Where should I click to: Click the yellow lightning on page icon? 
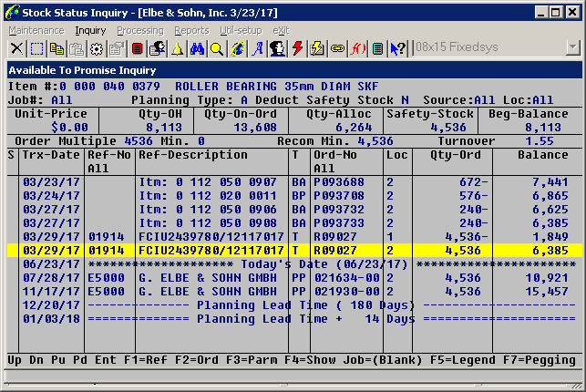coord(317,48)
